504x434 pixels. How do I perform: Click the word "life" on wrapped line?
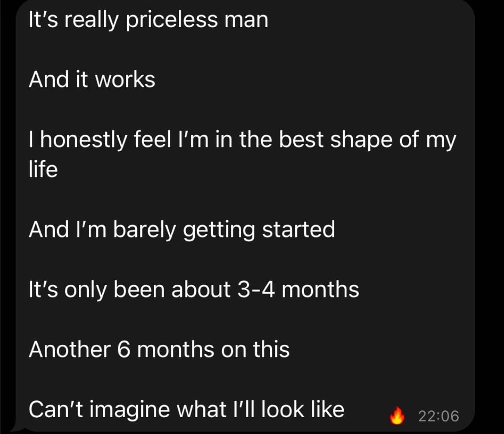click(43, 169)
